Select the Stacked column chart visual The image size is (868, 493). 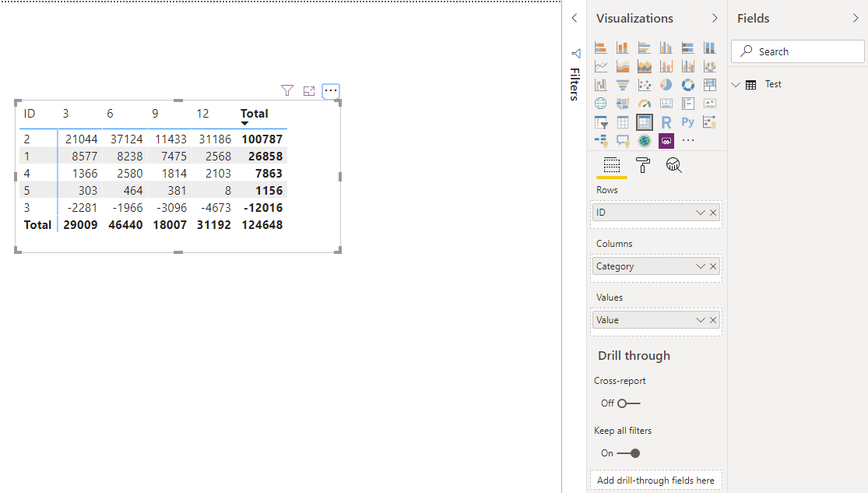[x=622, y=48]
